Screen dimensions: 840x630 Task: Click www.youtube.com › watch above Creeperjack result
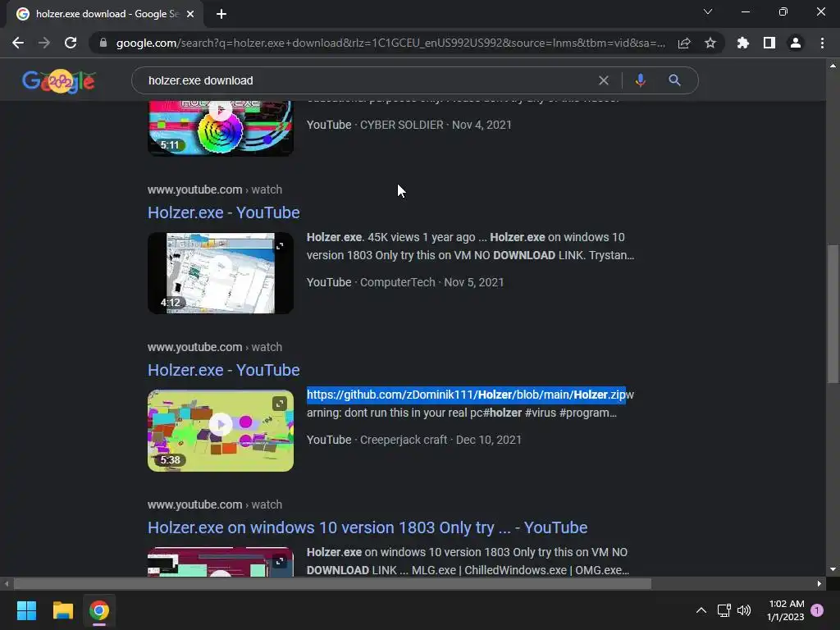(x=215, y=347)
